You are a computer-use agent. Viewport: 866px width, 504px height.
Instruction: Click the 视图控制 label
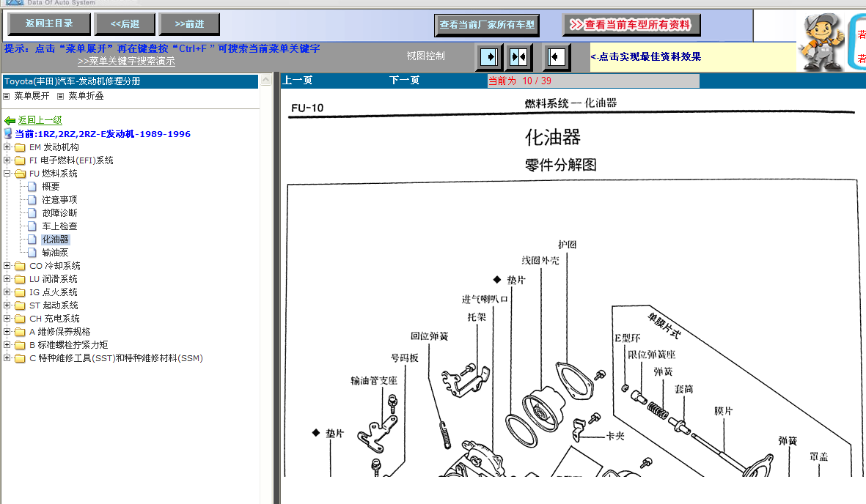coord(425,56)
